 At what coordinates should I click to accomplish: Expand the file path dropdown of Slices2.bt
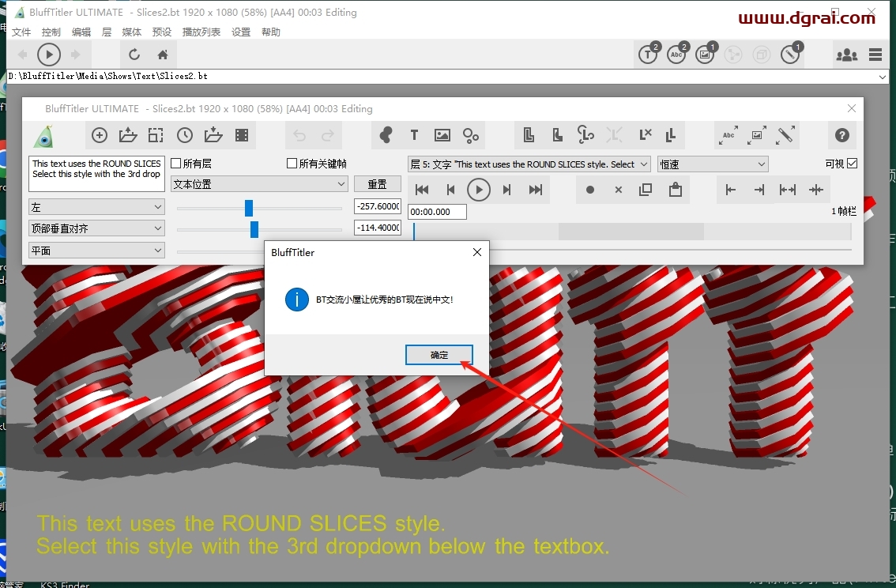pyautogui.click(x=883, y=77)
